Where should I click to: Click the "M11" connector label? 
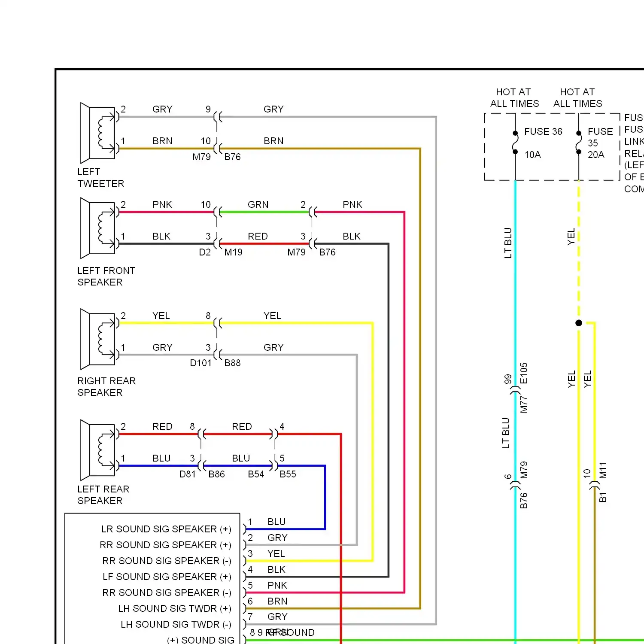point(603,471)
